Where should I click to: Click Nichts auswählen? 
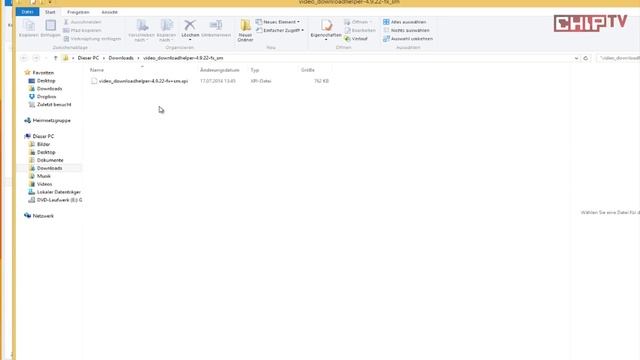(x=406, y=30)
